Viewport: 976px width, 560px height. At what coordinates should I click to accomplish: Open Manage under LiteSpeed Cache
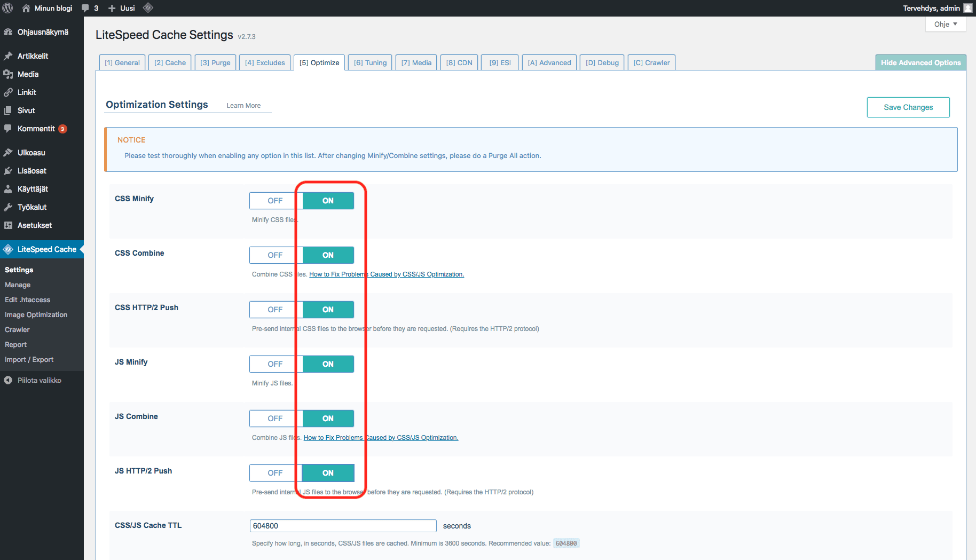pos(18,285)
